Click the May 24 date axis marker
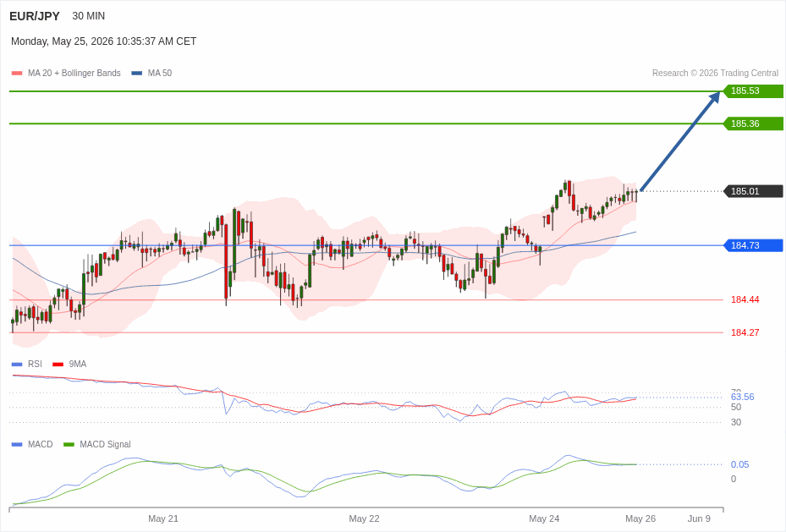The height and width of the screenshot is (532, 786). (544, 518)
